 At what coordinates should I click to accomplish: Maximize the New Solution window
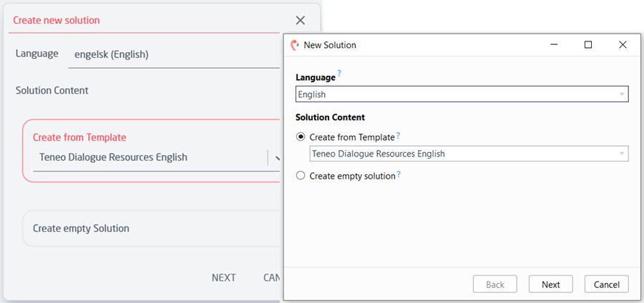588,45
